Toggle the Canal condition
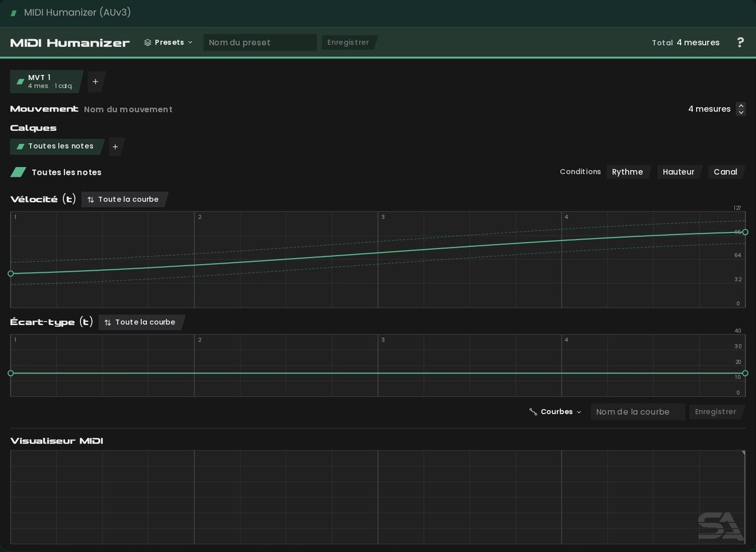The width and height of the screenshot is (756, 552). point(726,172)
